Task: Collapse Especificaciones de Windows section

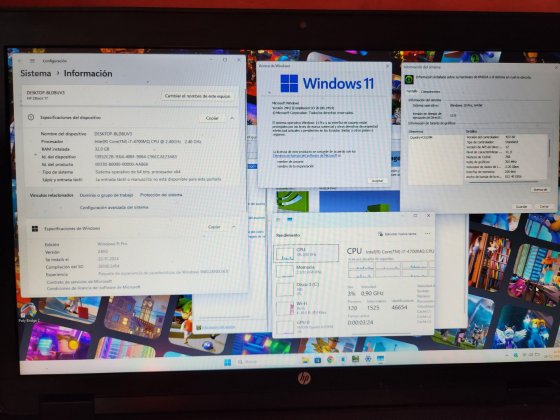Action: point(234,227)
